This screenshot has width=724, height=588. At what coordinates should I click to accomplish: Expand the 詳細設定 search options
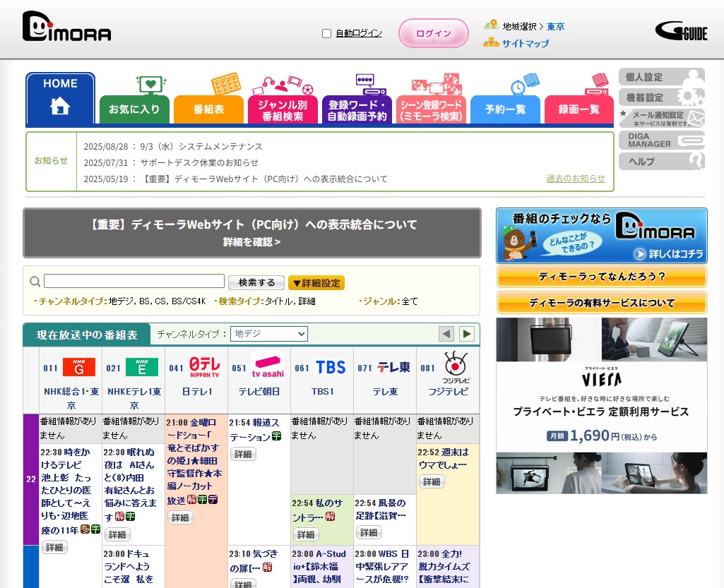click(316, 283)
